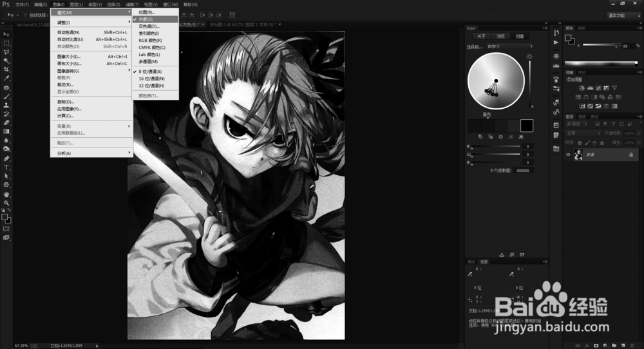Choose CMYK 颜色(C) mode
The image size is (644, 349).
155,47
